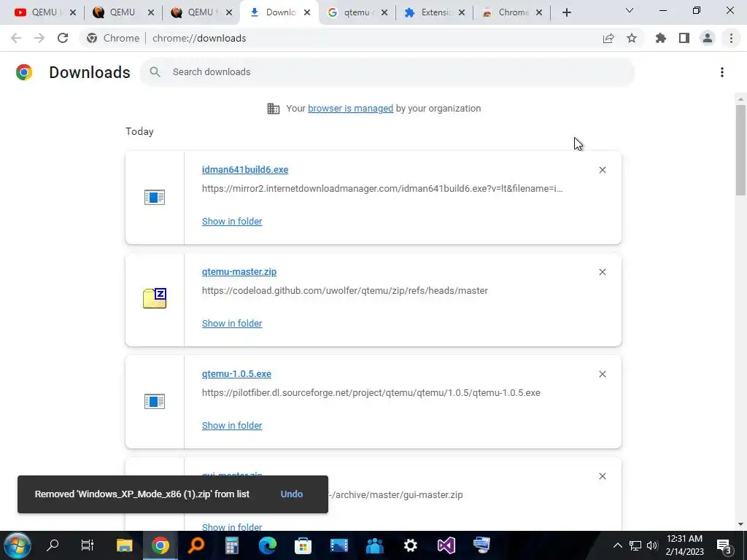This screenshot has height=560, width=747.
Task: Show idman641build6.exe in folder
Action: [232, 221]
